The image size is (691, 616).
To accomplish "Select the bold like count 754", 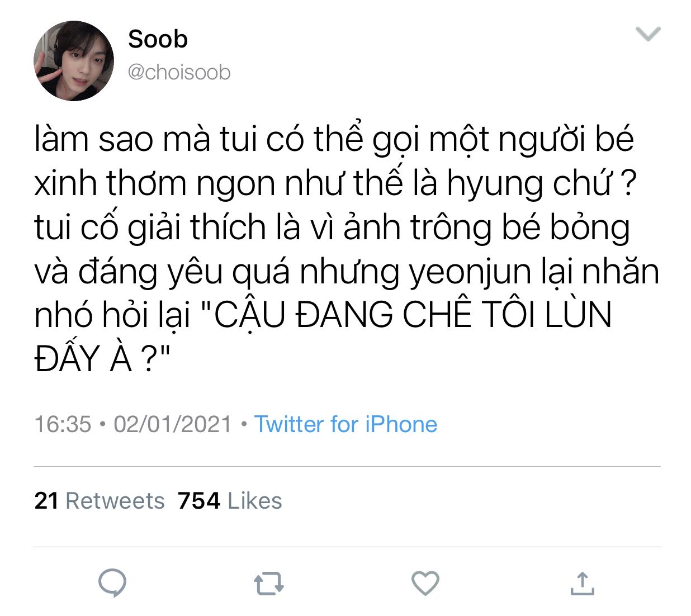I will 199,501.
